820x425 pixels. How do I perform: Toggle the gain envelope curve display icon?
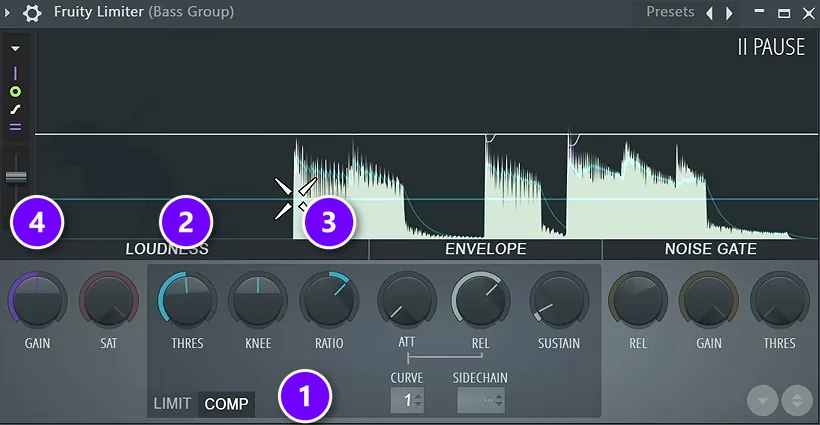click(15, 110)
